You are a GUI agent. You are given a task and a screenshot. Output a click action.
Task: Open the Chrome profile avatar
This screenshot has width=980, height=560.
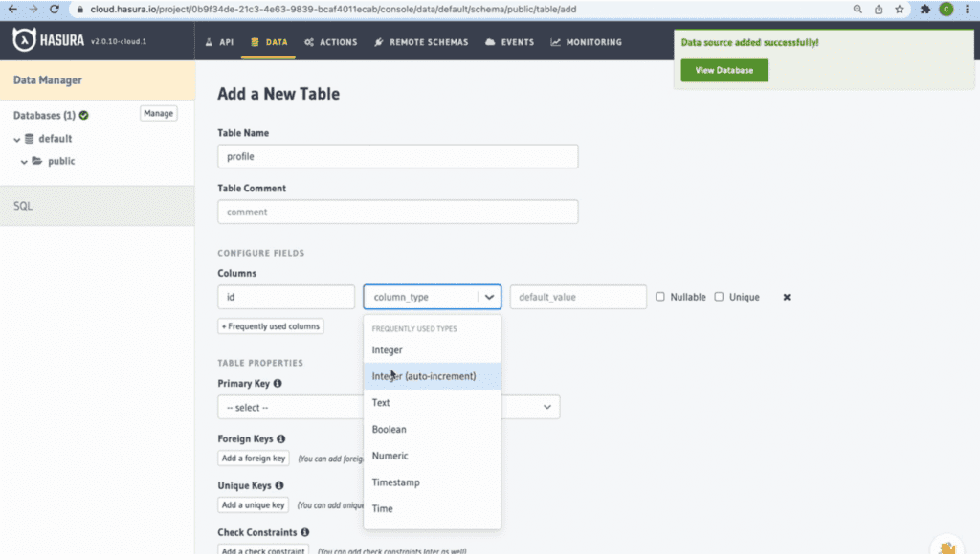[x=947, y=10]
